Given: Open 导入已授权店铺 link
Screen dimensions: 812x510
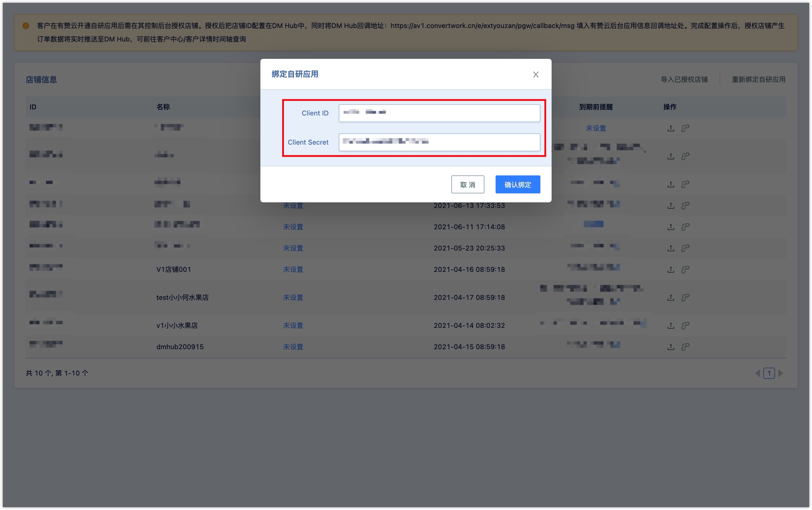Looking at the screenshot, I should (x=684, y=80).
